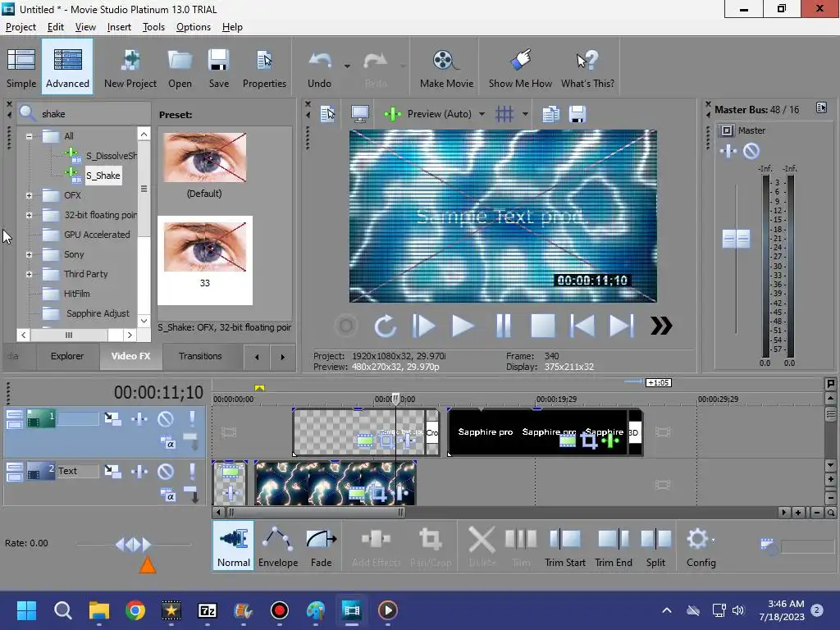Open track motion on track 1
Screen dimensions: 840x630
pos(112,418)
